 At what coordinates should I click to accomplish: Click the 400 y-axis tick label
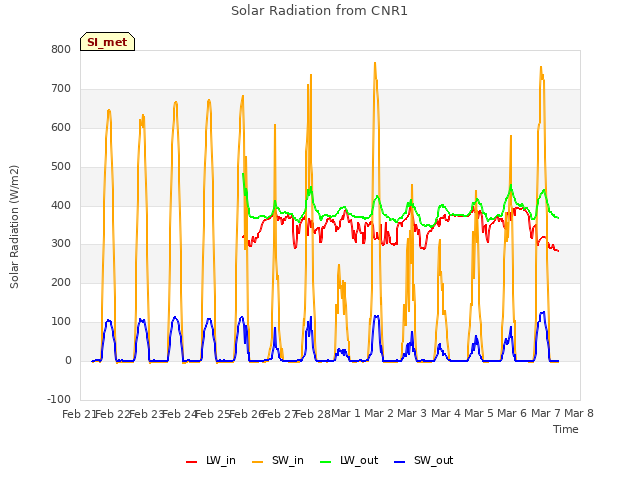point(61,205)
